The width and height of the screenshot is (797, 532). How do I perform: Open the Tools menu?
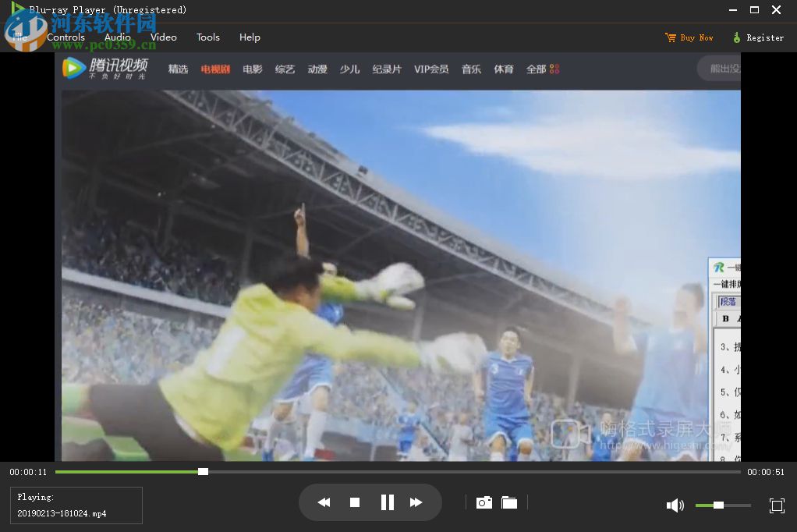click(x=207, y=37)
